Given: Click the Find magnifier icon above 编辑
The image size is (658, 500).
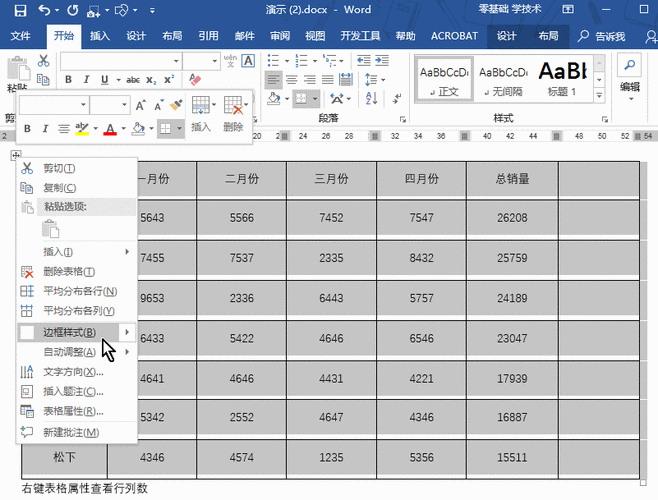Looking at the screenshot, I should coord(629,65).
